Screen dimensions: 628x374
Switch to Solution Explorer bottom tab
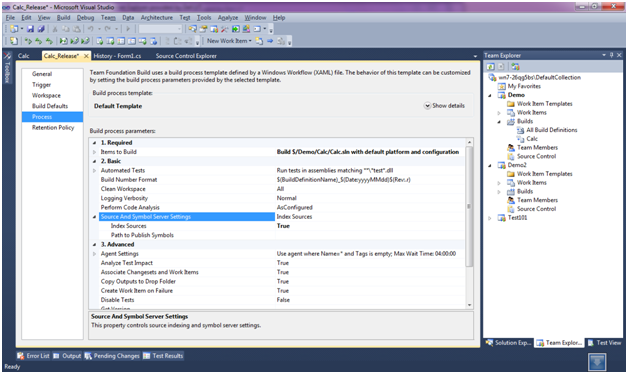509,343
